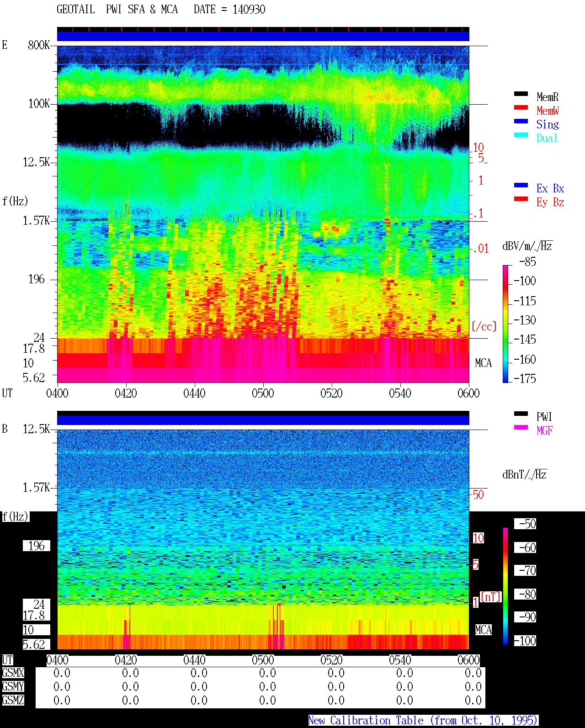This screenshot has height=728, width=585.
Task: Select the -130 color scale value
Action: pos(525,320)
